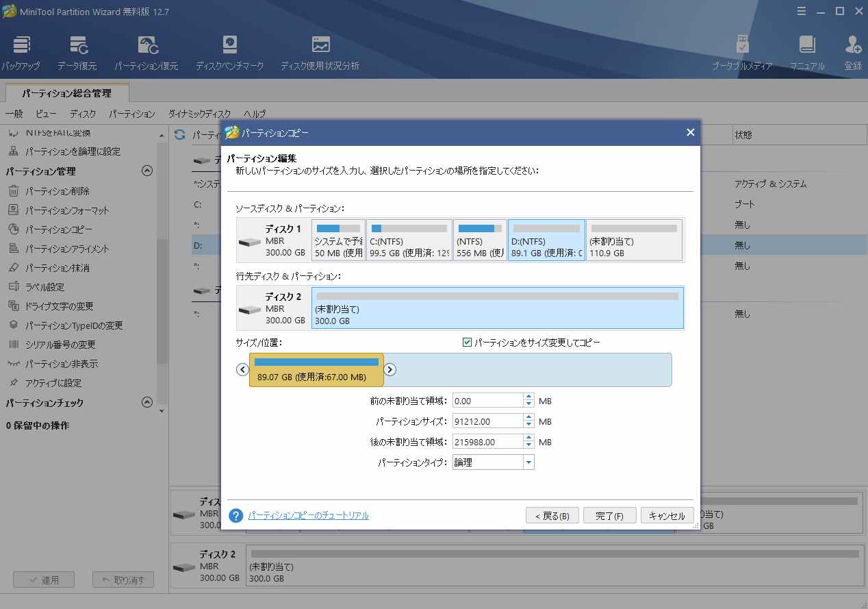
Task: Open the パーティションタイプ dropdown
Action: tap(528, 462)
